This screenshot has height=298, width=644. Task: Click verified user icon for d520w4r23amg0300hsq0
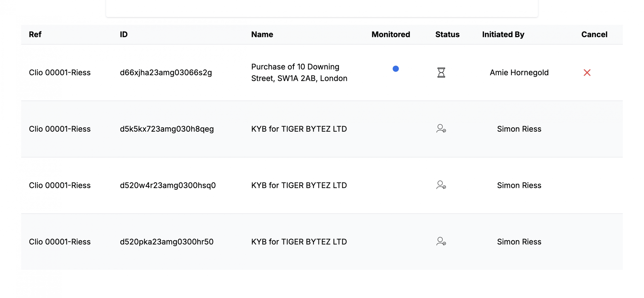pos(441,185)
